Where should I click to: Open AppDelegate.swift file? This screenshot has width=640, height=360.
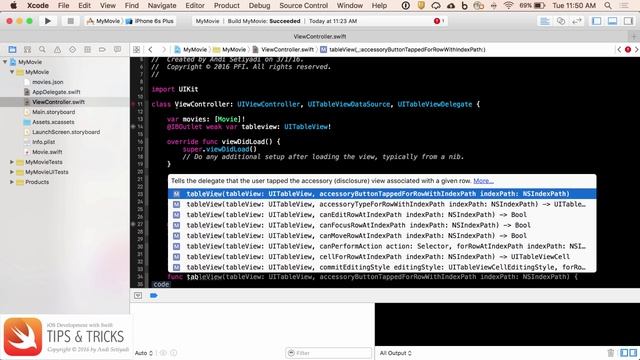tap(56, 92)
